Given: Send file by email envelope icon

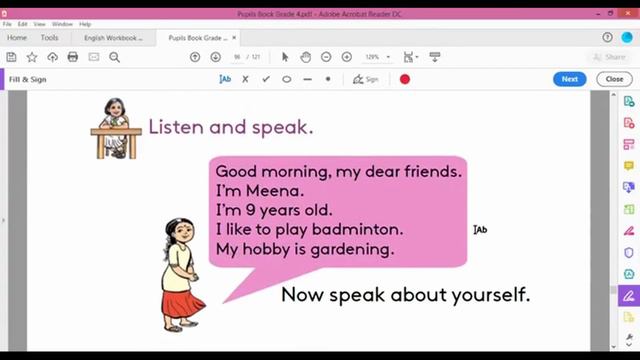Looking at the screenshot, I should (x=94, y=57).
